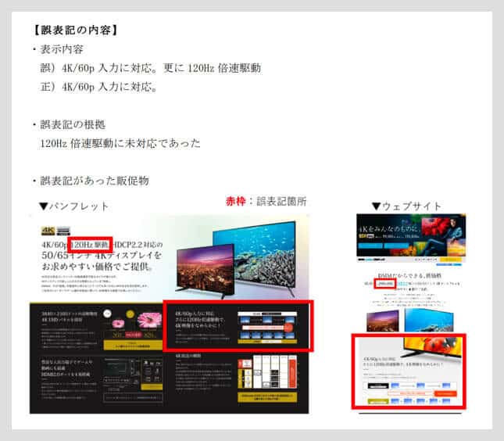The image size is (504, 441).
Task: Click the bullet text 誤表記の根拠
Action: coord(73,124)
